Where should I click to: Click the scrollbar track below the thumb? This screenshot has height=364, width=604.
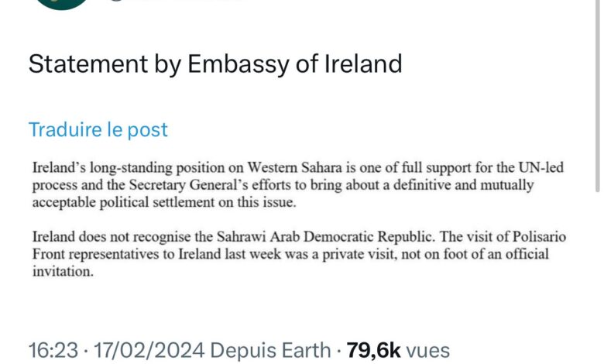click(x=598, y=277)
